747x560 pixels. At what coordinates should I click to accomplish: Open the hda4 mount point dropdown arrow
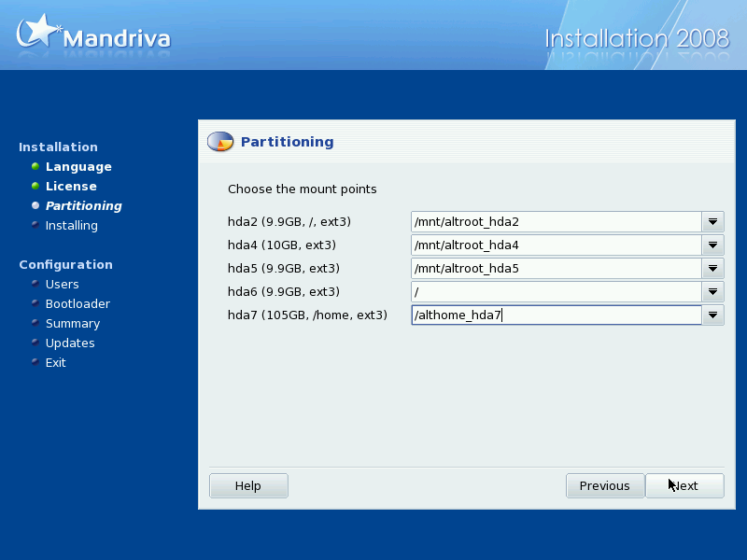click(712, 245)
